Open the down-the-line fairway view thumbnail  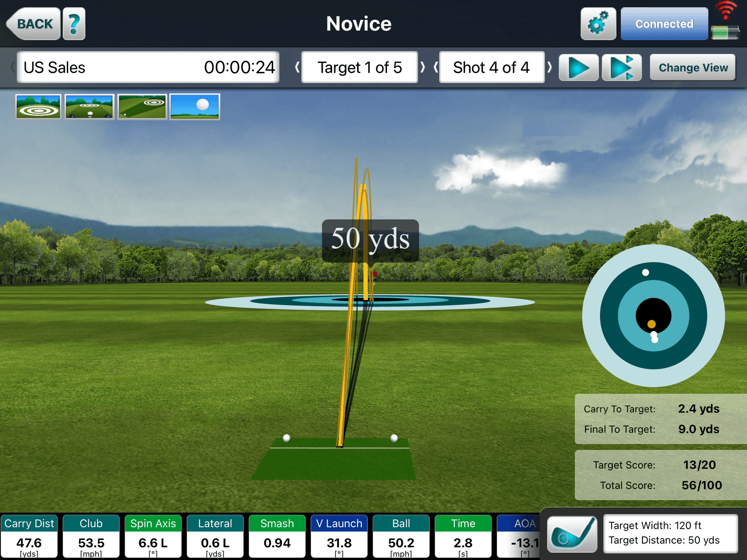[x=141, y=106]
